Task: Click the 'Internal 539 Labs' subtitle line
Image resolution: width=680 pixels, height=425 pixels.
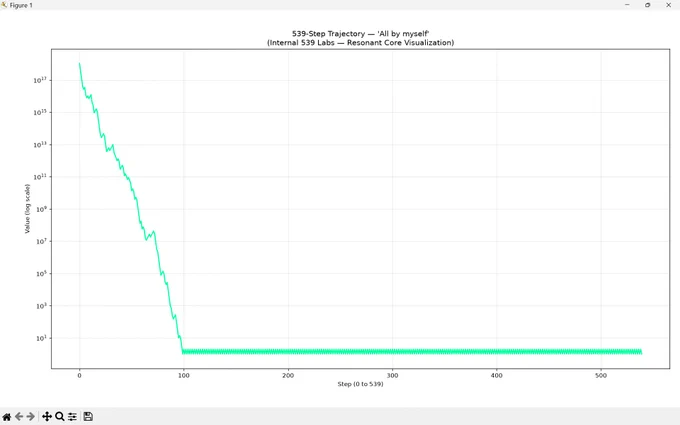Action: coord(360,42)
